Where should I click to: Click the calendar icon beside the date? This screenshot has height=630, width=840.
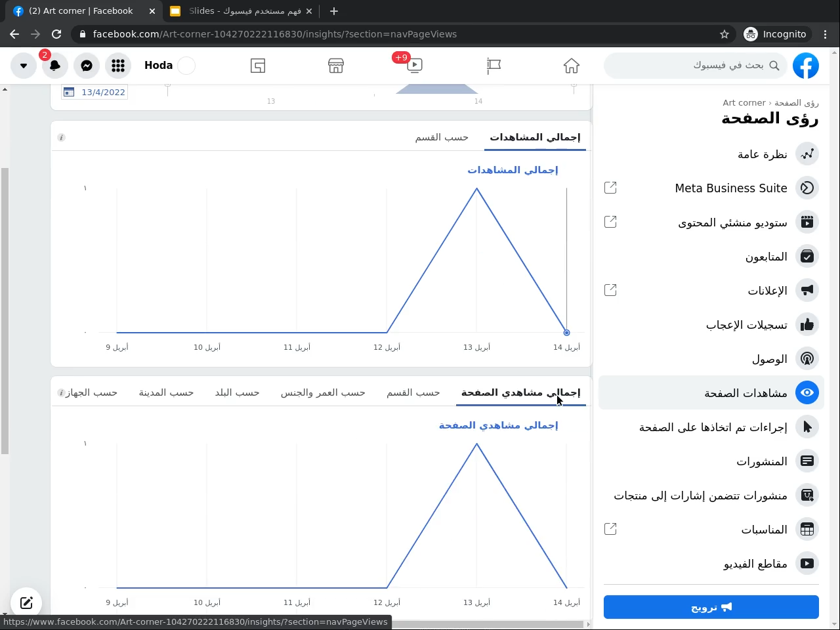(x=69, y=92)
